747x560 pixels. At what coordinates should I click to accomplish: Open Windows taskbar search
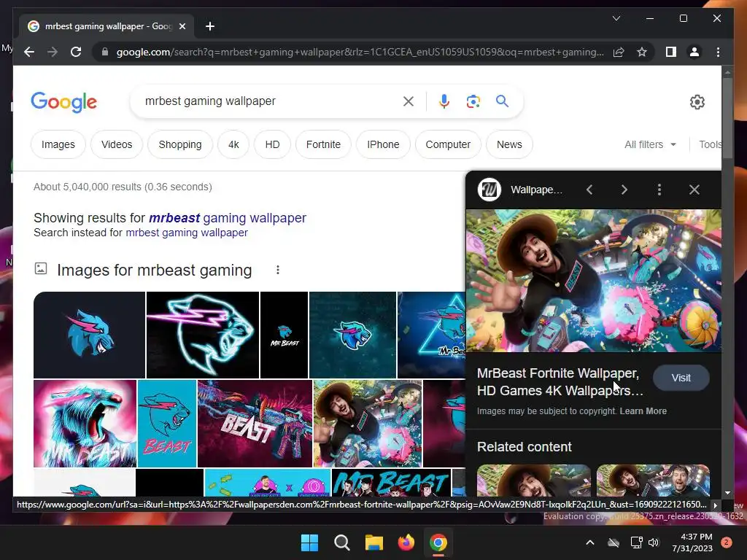pyautogui.click(x=341, y=542)
